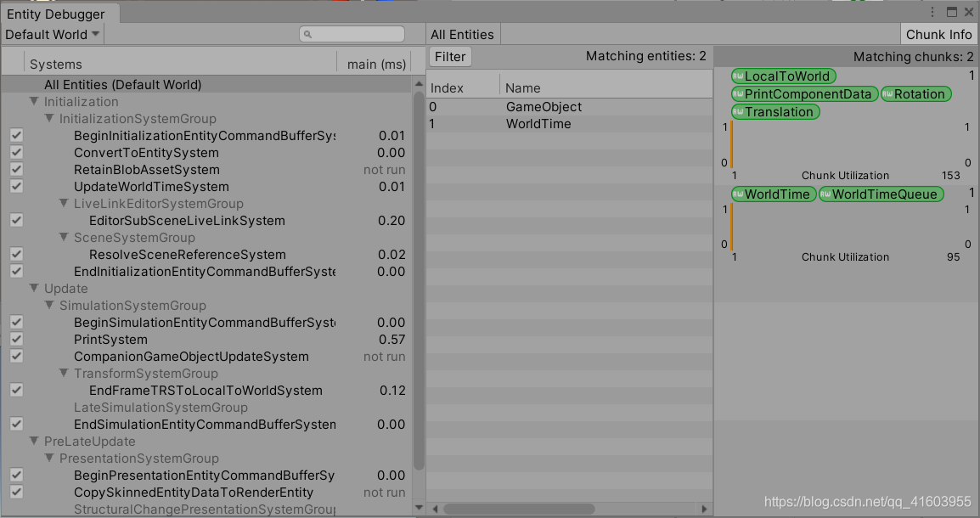Collapse the SimulationSystemGroup tree
Viewport: 980px width, 518px height.
[48, 305]
